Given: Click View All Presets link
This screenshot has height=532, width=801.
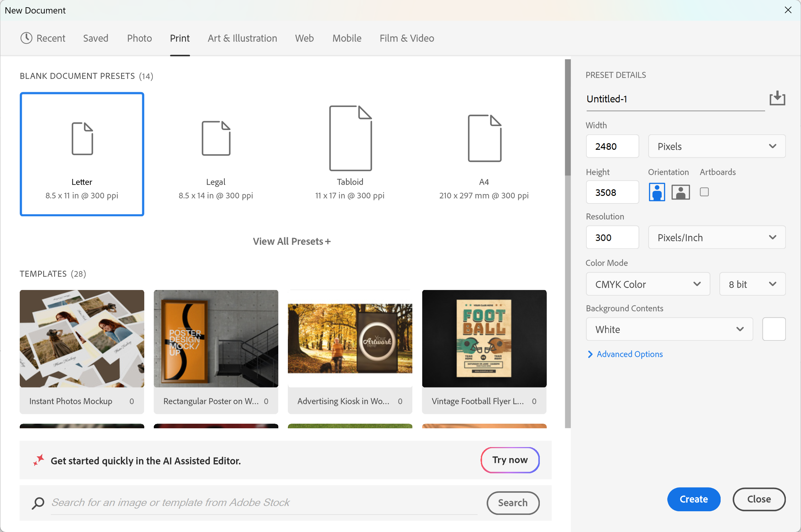Looking at the screenshot, I should pyautogui.click(x=291, y=241).
